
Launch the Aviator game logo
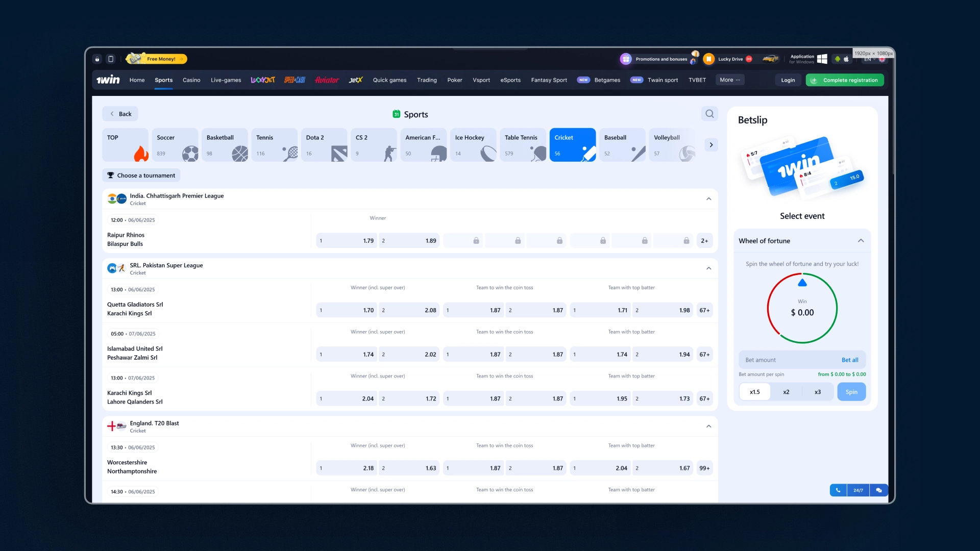point(327,80)
